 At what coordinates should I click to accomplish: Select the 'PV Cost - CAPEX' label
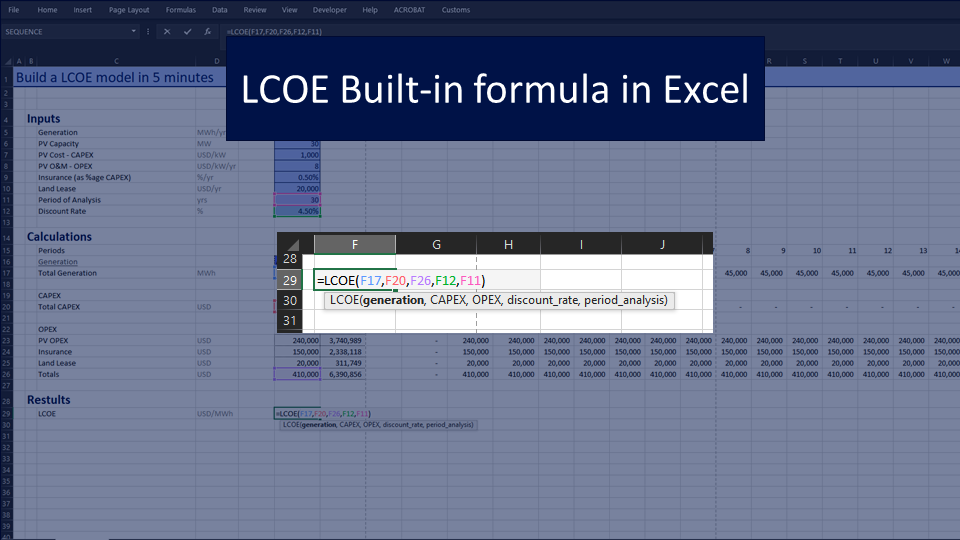[x=66, y=155]
